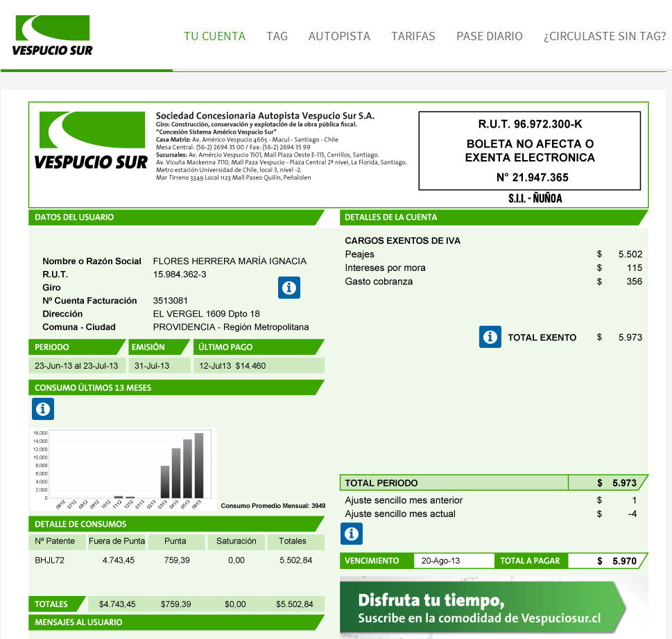Click the Peajes charge amount 5.502
Screen dimensions: 672x639
pos(630,254)
